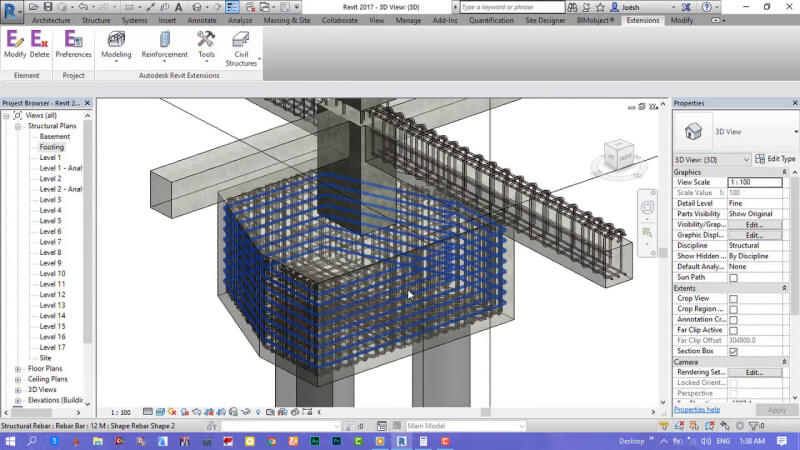
Task: Expand the Elevations (Building) node
Action: (x=18, y=401)
